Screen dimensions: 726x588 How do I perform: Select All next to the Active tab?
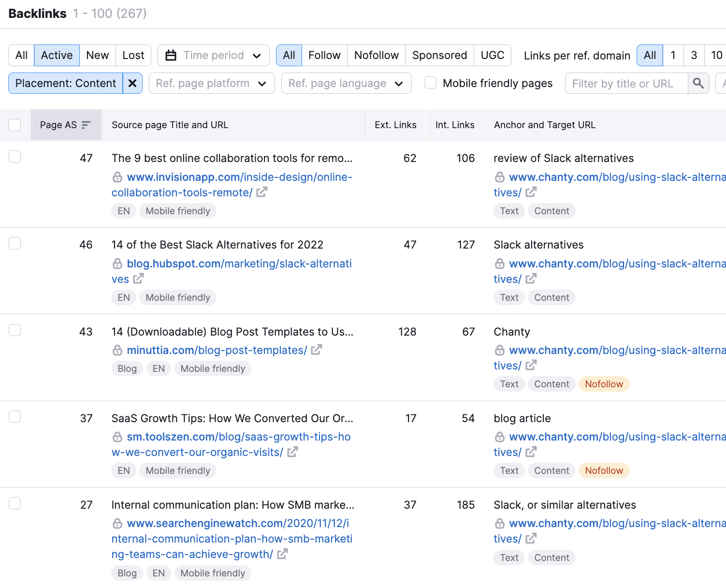[21, 55]
